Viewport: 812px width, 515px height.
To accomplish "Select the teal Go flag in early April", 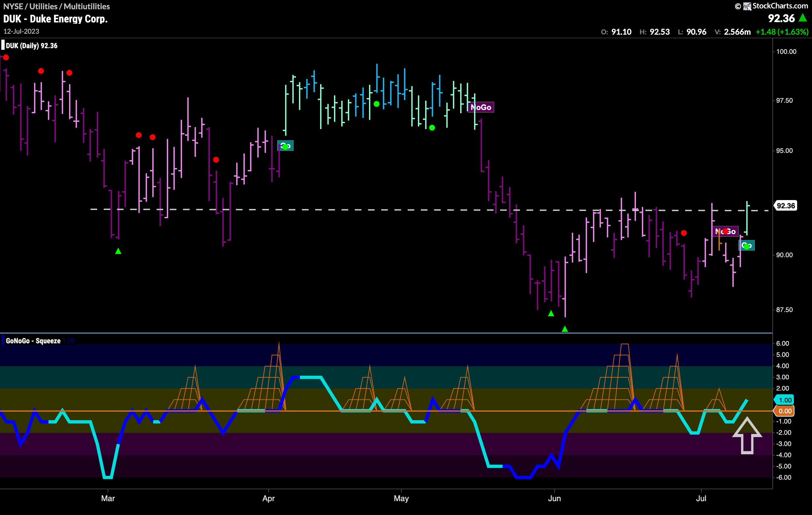I will pos(285,146).
